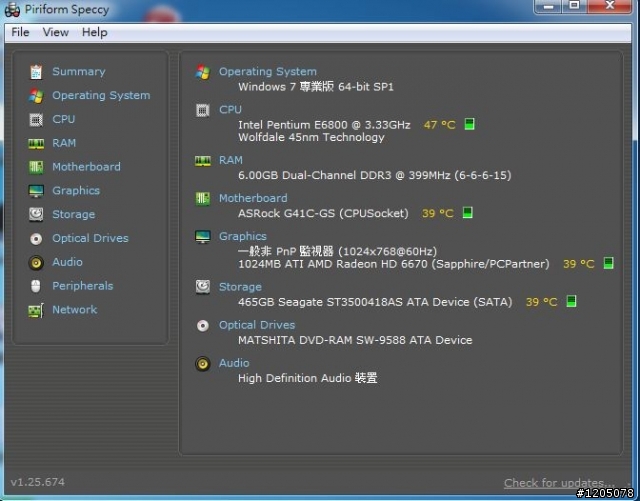This screenshot has height=501, width=640.
Task: Click the Operating System heading link in summary
Action: click(268, 72)
